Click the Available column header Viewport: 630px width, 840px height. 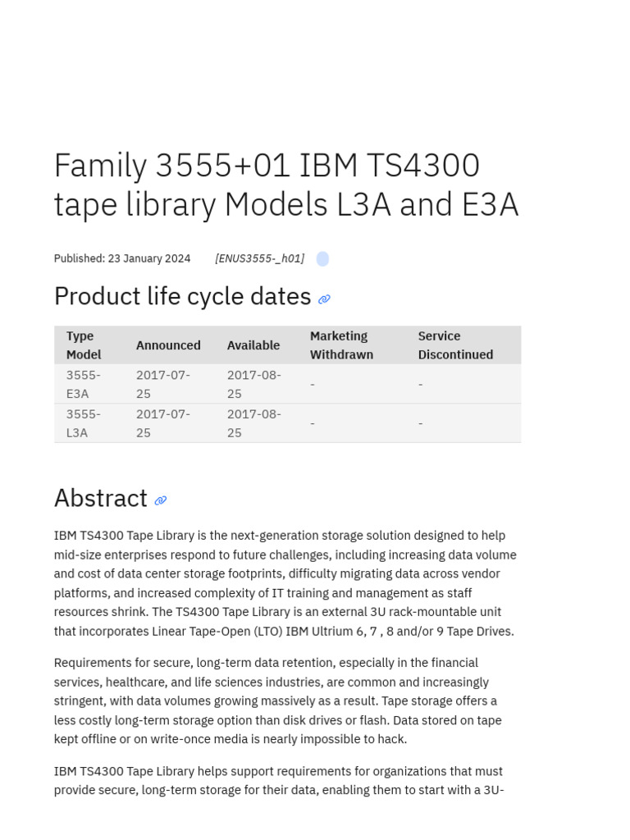click(x=253, y=345)
